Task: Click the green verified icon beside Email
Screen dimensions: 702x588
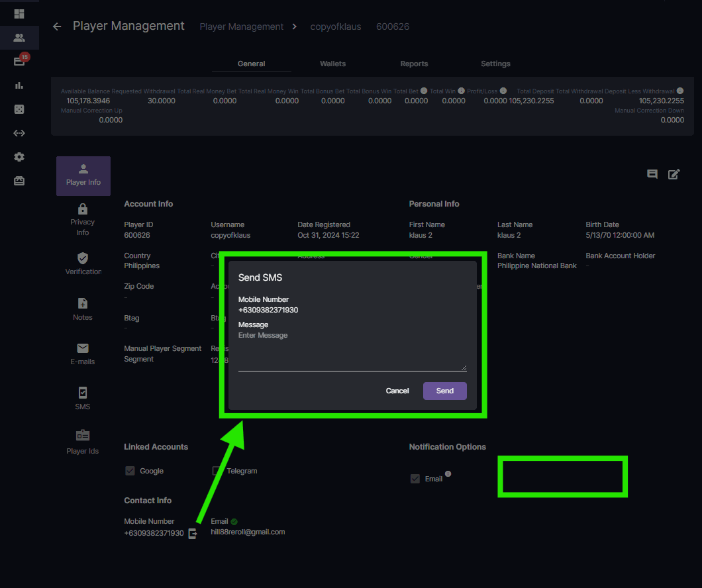Action: [234, 522]
